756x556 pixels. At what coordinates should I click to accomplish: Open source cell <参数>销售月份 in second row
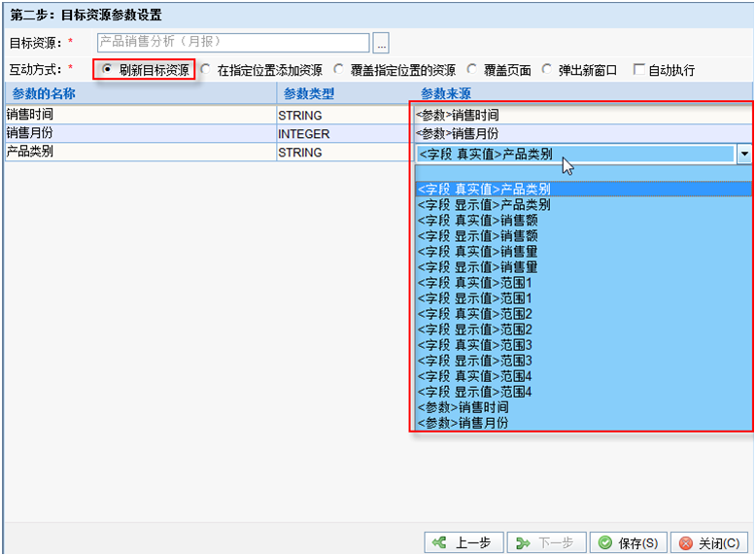582,133
